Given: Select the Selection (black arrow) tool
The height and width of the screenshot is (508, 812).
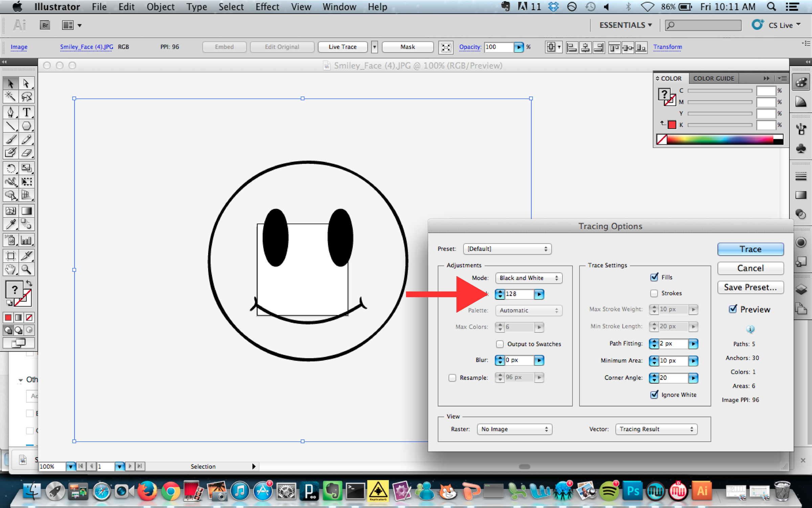Looking at the screenshot, I should [x=10, y=83].
